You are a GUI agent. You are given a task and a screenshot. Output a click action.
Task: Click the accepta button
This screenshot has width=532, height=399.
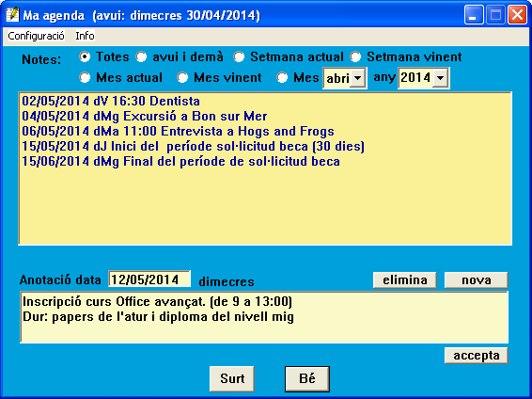point(477,356)
